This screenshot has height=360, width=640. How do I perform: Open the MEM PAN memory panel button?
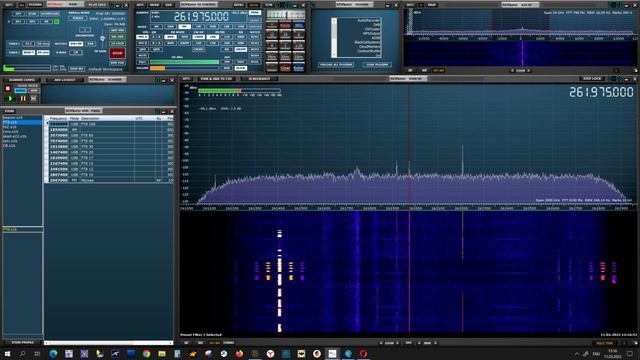[118, 63]
